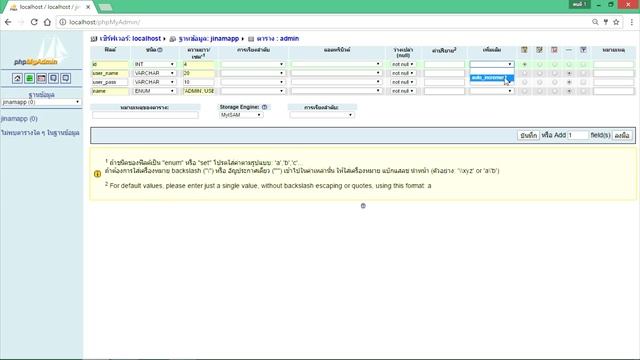
Task: Switch to localhost browser tab
Action: pyautogui.click(x=49, y=7)
